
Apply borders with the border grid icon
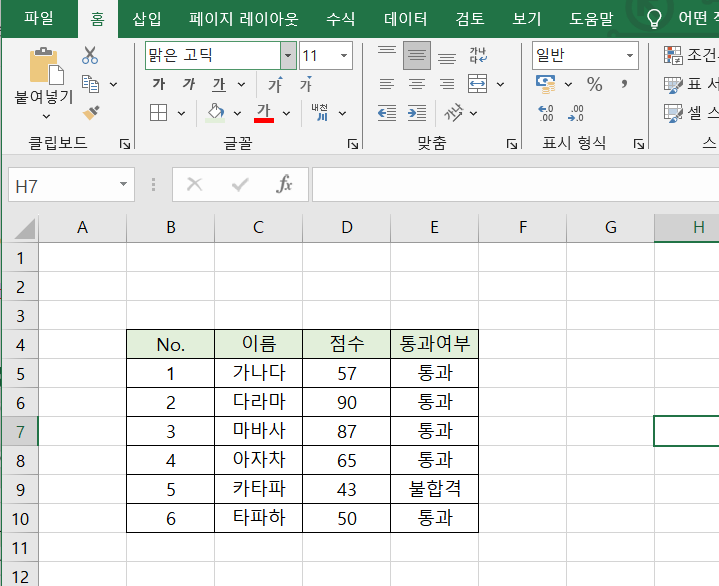click(x=159, y=113)
